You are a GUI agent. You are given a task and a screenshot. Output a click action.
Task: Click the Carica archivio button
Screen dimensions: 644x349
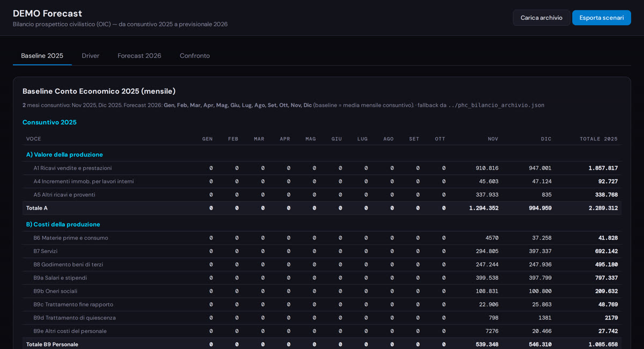541,18
